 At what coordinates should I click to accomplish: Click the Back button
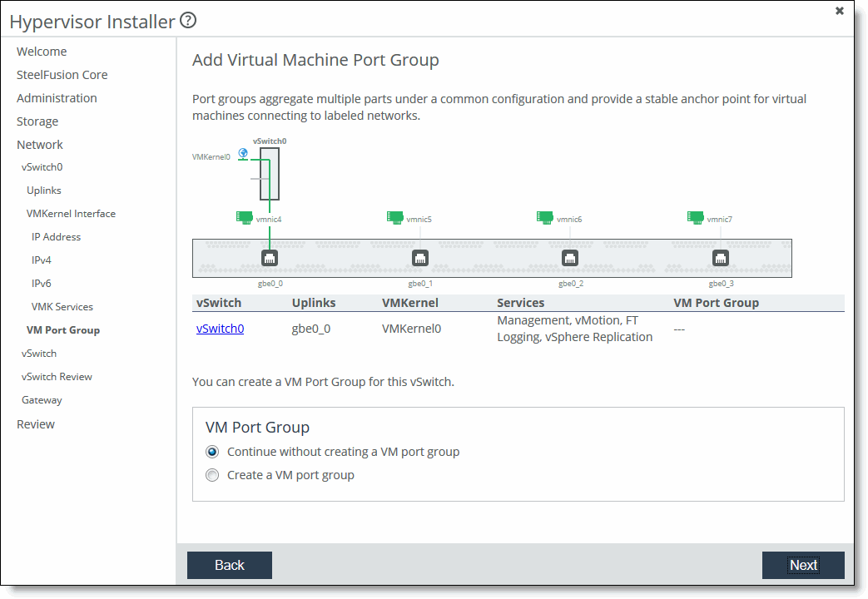click(x=229, y=565)
